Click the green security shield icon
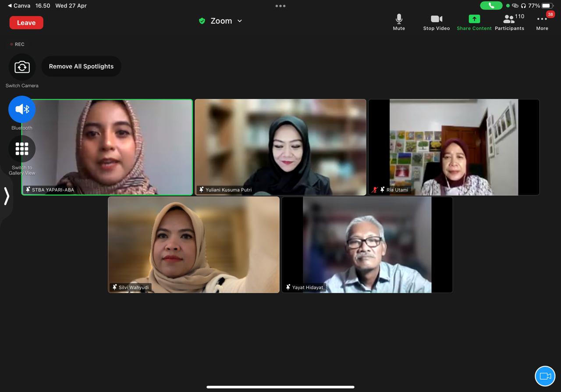The width and height of the screenshot is (561, 392). point(202,21)
